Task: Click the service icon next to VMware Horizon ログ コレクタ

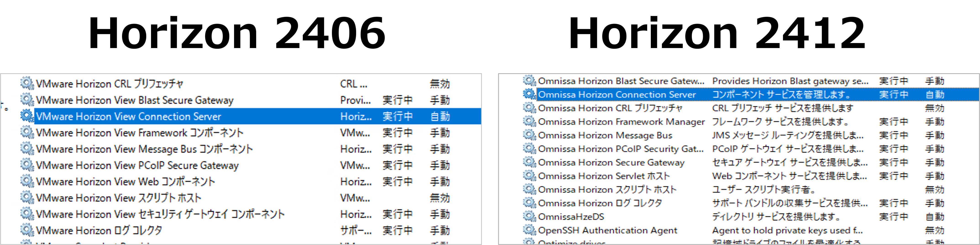Action: pos(27,230)
